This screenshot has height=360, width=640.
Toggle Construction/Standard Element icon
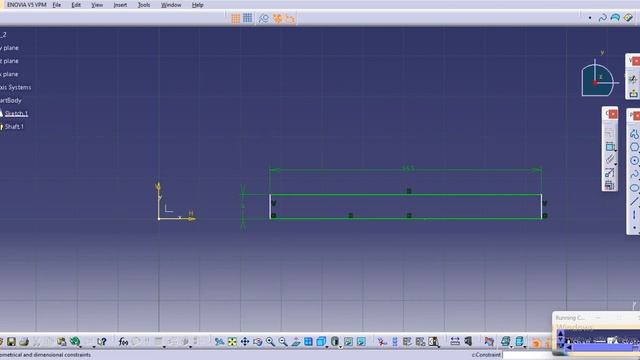click(x=264, y=18)
